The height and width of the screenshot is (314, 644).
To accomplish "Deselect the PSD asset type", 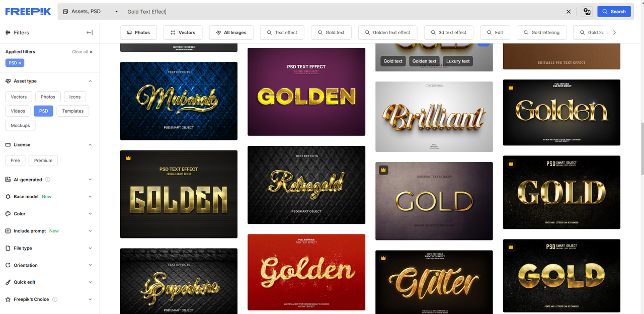I will coord(44,111).
